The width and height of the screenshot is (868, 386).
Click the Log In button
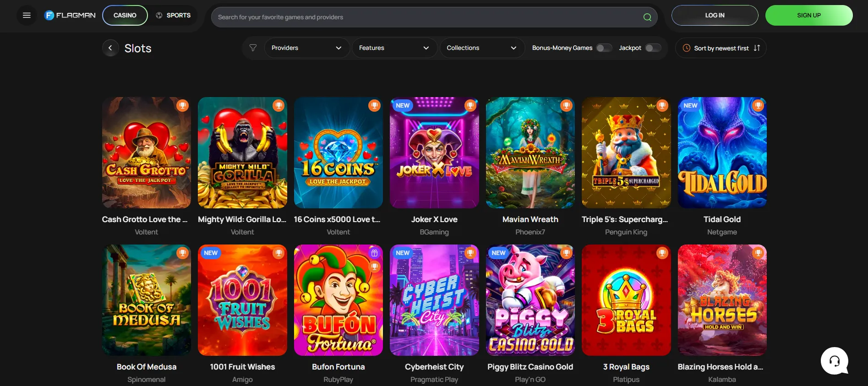coord(715,15)
